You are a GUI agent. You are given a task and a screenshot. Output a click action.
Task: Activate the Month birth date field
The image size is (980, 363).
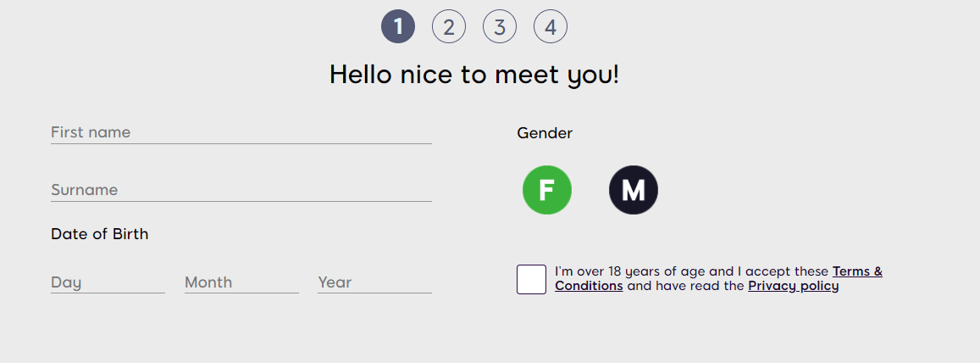click(x=241, y=282)
